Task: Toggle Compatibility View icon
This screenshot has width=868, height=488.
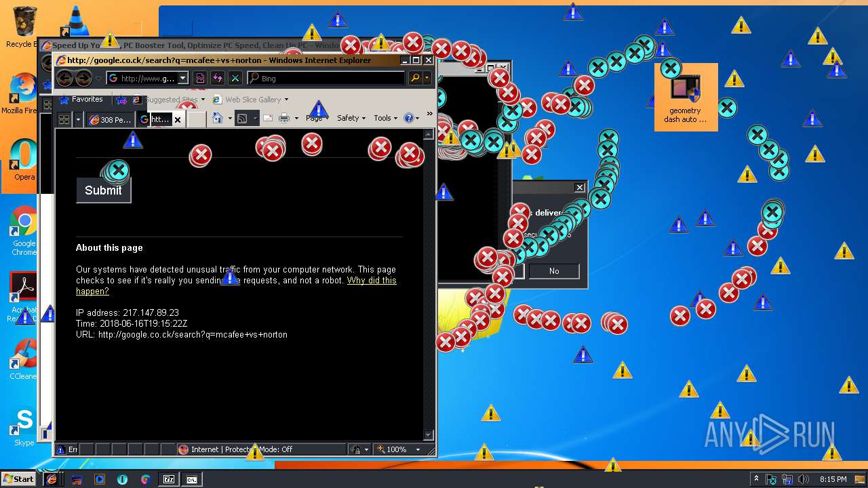Action: [x=201, y=79]
